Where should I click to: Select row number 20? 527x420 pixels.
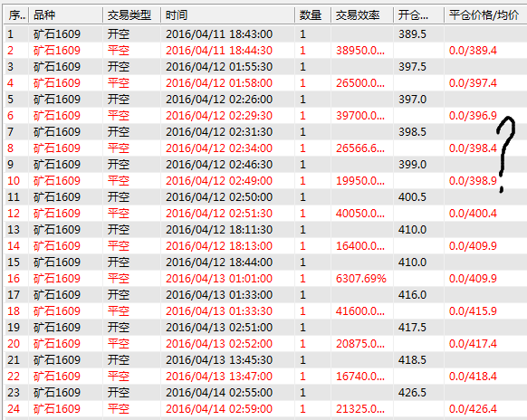14,344
